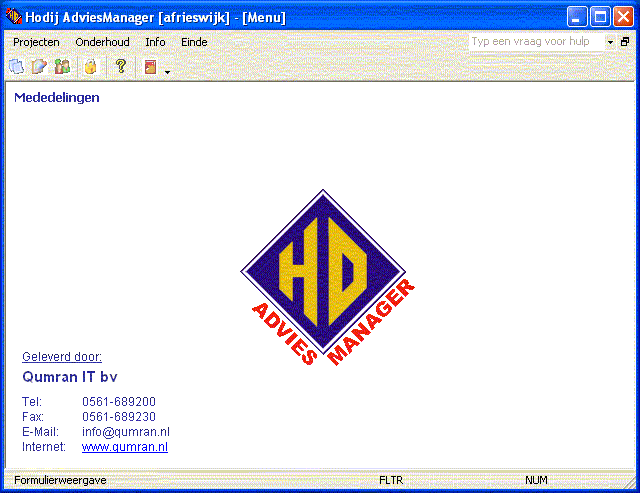
Task: Click the FLTR status bar indicator
Action: click(391, 480)
